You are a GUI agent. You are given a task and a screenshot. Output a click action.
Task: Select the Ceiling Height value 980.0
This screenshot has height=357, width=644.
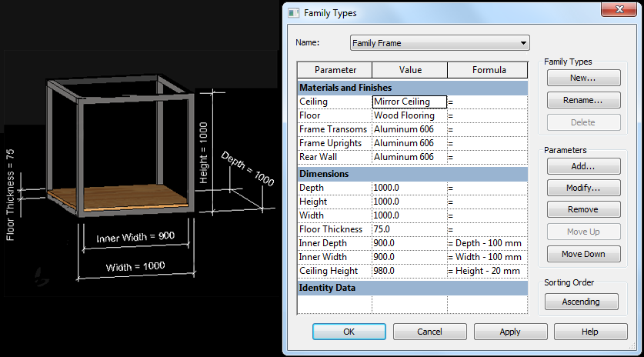tap(409, 271)
